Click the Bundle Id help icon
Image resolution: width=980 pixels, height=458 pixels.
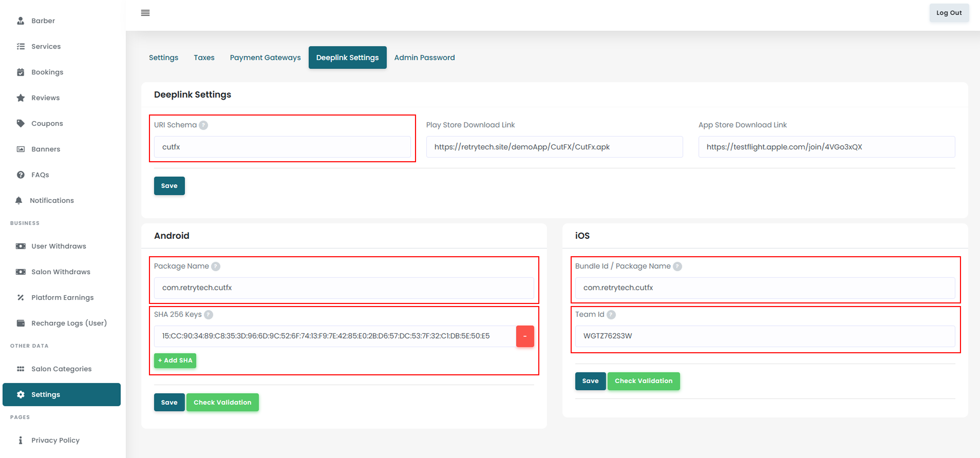[677, 266]
